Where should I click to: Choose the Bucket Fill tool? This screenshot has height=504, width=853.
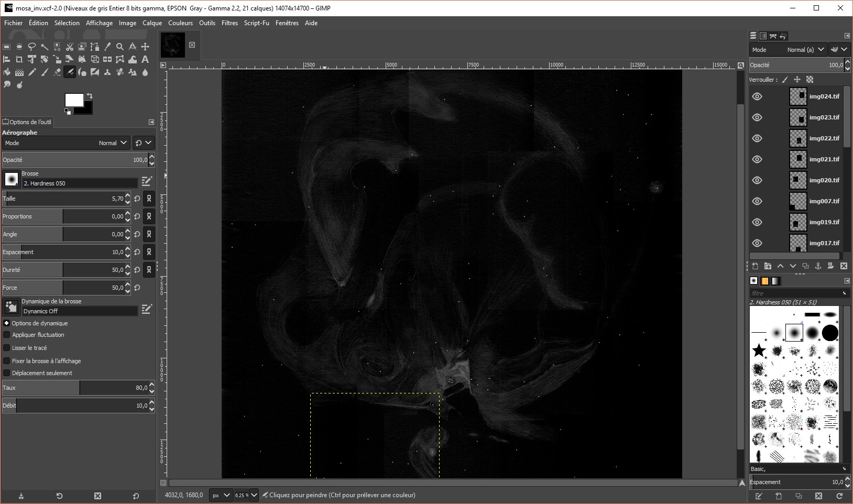(x=7, y=72)
